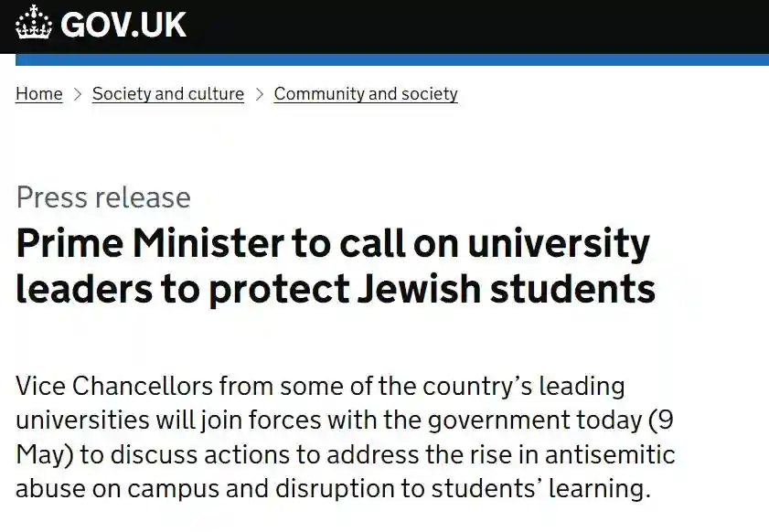Click the chevron after Society and culture
This screenshot has height=532, width=769.
(260, 94)
